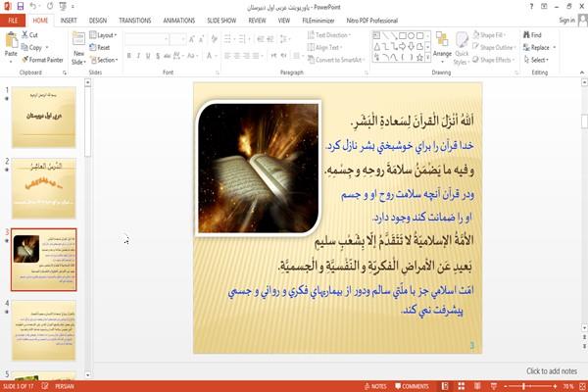The height and width of the screenshot is (392, 588).
Task: Toggle strikethrough formatting
Action: (x=167, y=56)
